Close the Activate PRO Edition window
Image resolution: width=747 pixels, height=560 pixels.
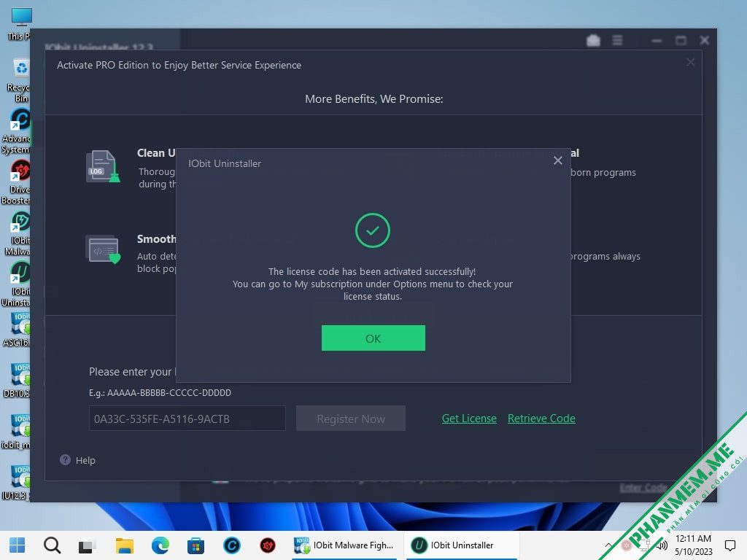point(690,63)
